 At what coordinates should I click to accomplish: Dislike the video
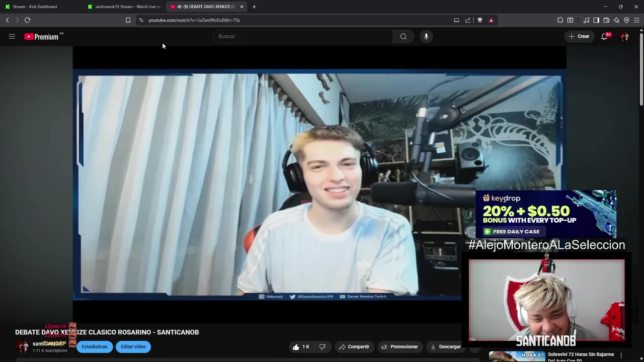click(x=323, y=346)
